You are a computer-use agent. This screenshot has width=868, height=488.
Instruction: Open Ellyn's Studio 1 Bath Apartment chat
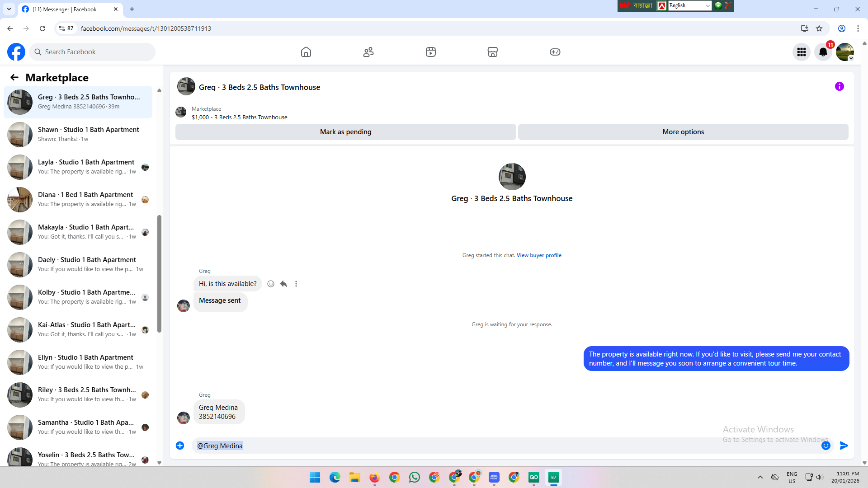pyautogui.click(x=78, y=362)
